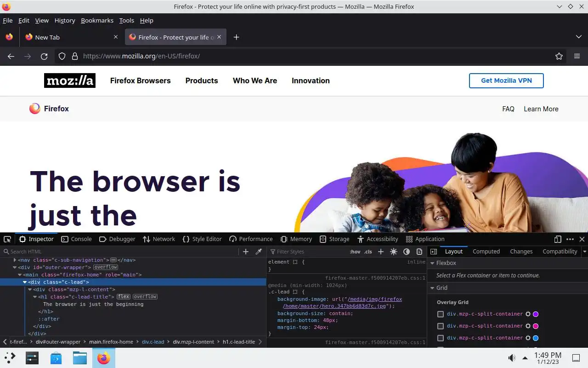Screen dimensions: 588x368
Task: Toggle dark color scheme simulation icon
Action: point(407,252)
